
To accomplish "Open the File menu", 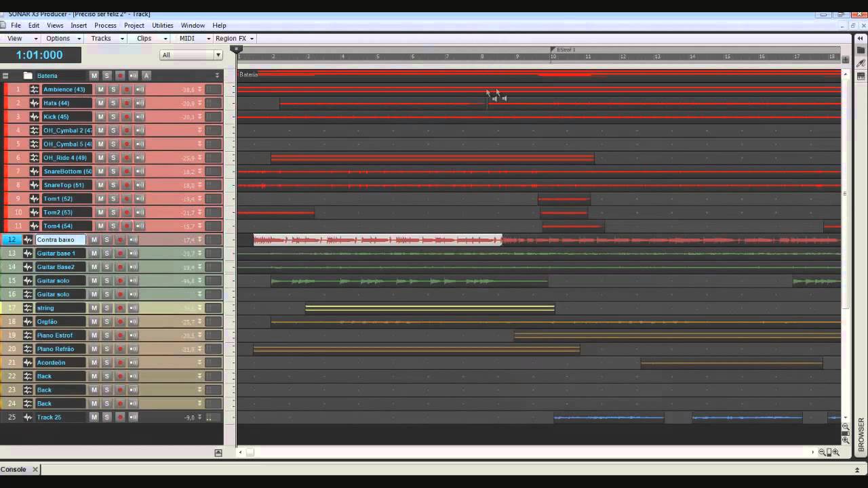I will pos(16,26).
